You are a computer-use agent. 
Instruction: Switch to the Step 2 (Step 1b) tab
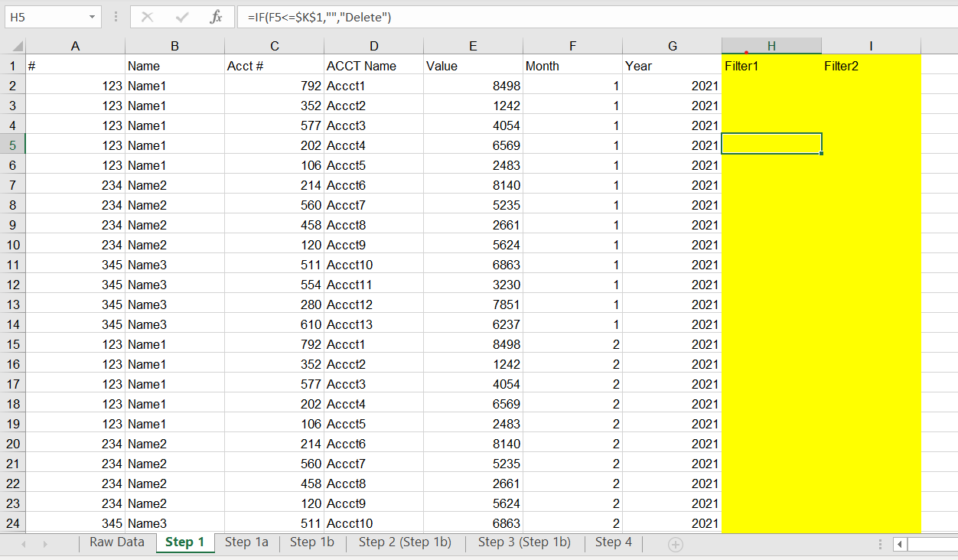pos(405,542)
